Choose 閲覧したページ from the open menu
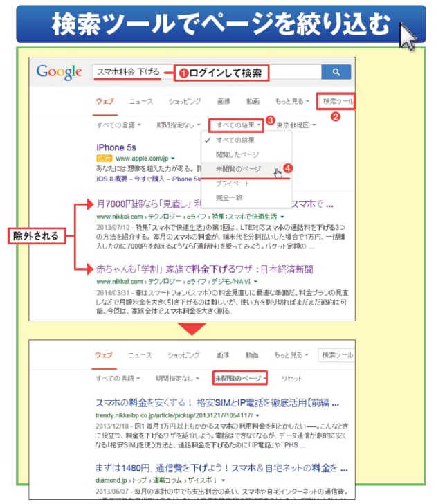Screen dimensions: 436x504 pos(238,154)
